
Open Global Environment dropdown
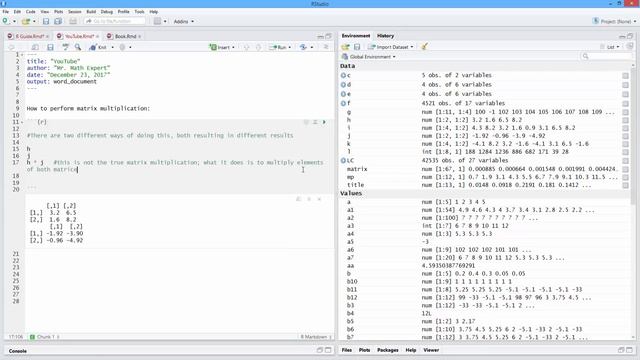point(369,57)
